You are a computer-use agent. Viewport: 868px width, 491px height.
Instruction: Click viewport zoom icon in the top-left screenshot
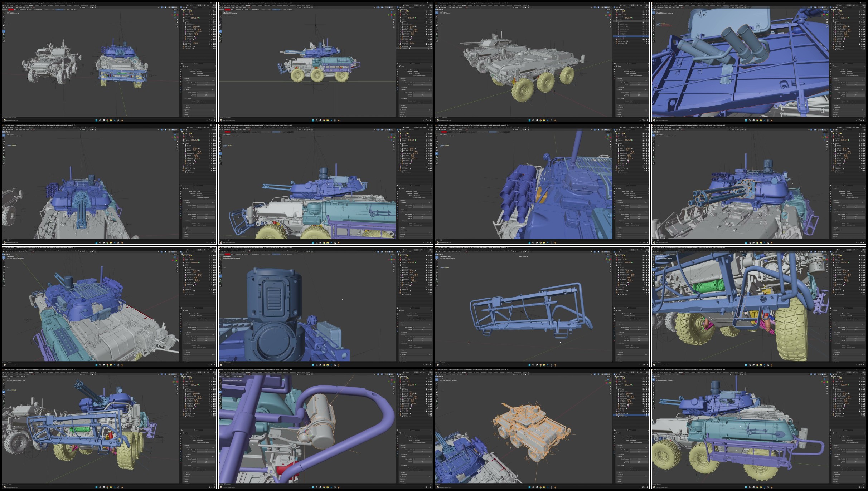(178, 19)
